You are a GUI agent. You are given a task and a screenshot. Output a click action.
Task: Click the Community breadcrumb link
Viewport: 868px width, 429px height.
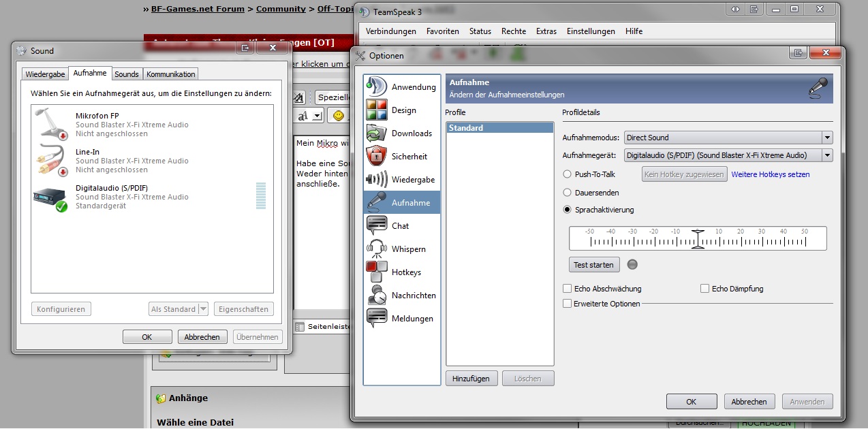click(281, 9)
